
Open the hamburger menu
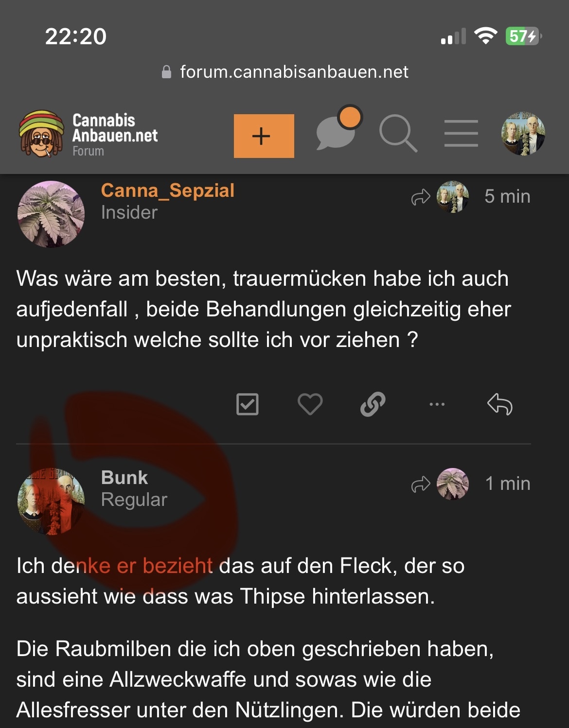461,133
